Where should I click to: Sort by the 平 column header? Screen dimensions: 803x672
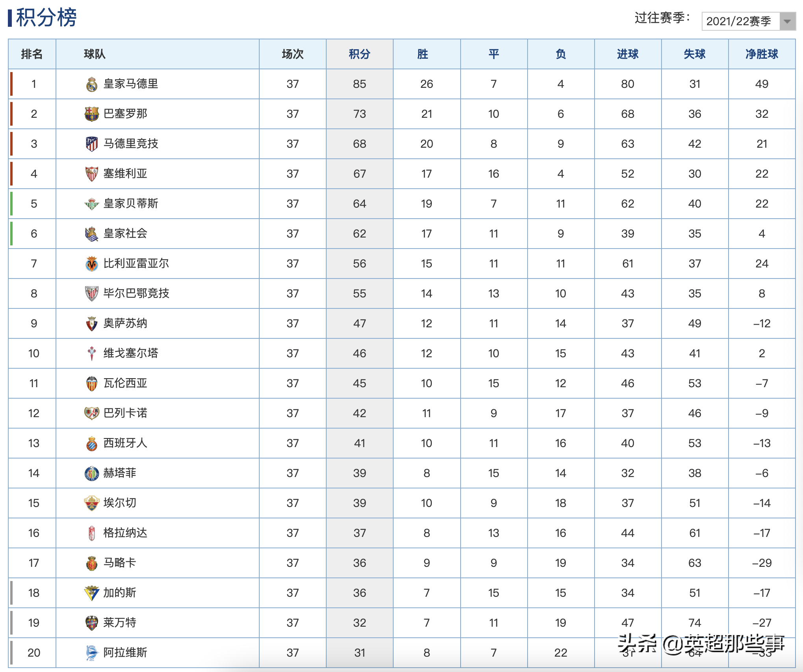494,54
